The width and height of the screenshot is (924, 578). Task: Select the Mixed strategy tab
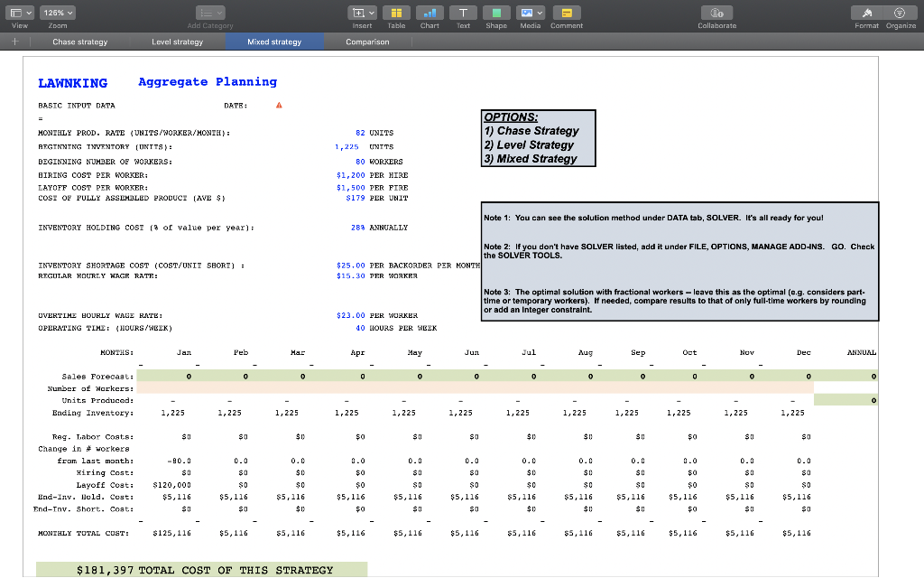[273, 42]
